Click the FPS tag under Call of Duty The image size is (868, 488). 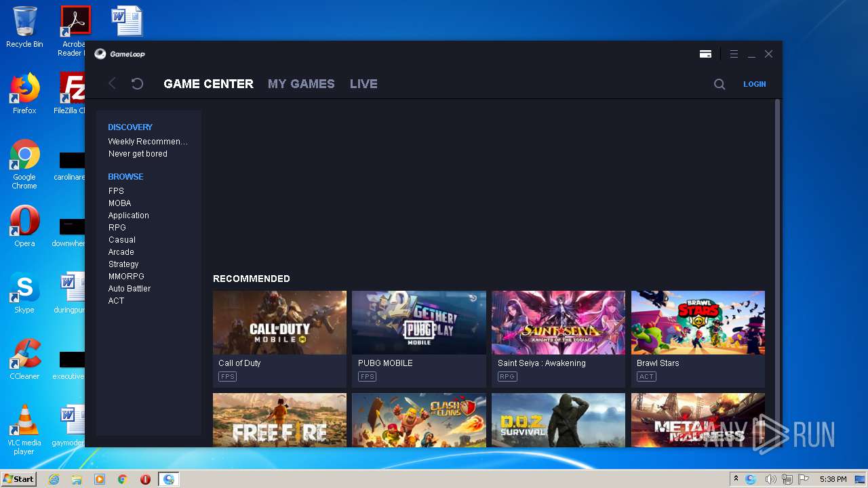227,377
